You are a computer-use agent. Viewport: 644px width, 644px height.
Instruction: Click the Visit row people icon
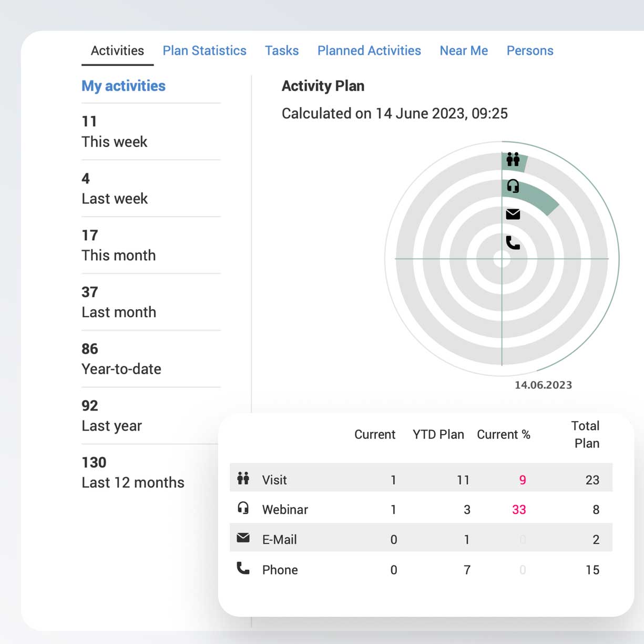coord(243,478)
